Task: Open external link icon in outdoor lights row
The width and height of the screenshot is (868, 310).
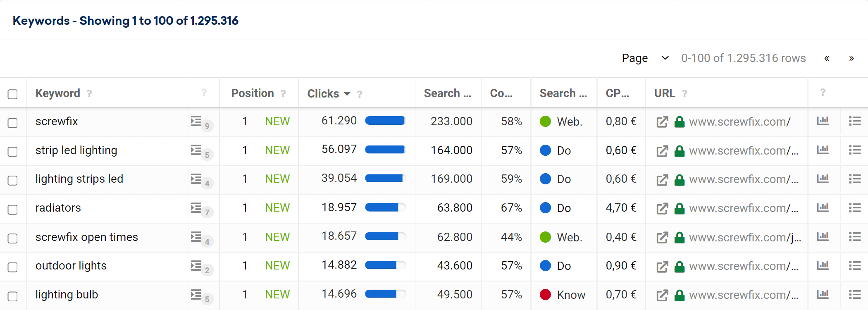Action: point(662,266)
